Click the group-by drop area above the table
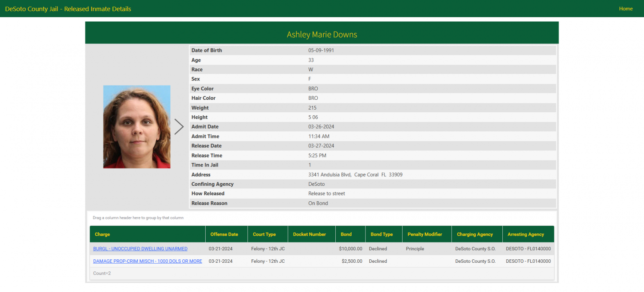The image size is (644, 292). 322,218
